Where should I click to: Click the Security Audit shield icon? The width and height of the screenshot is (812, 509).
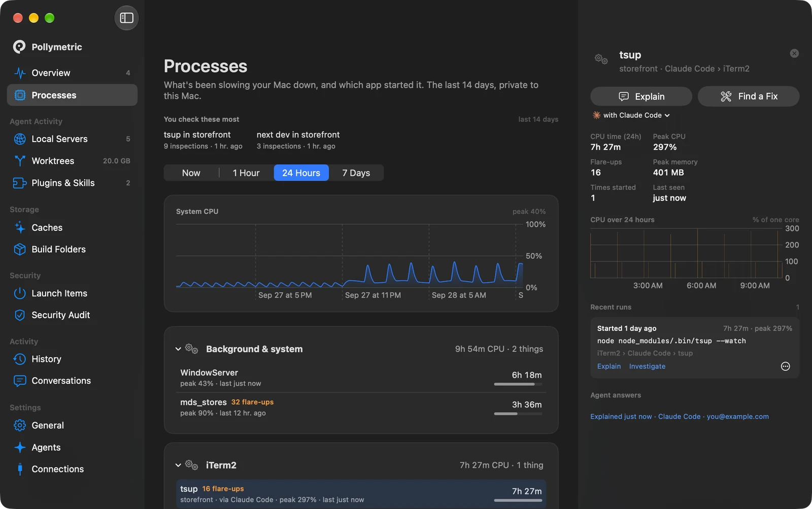click(20, 315)
